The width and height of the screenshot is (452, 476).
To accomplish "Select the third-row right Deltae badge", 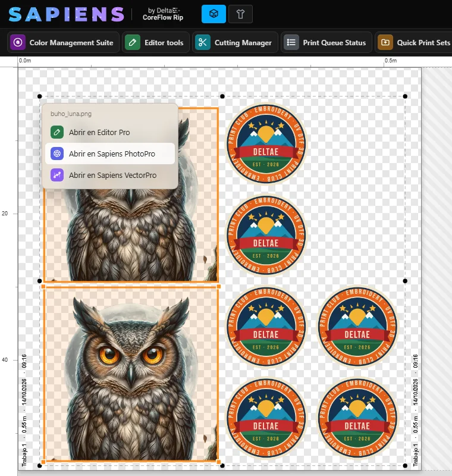I will tap(357, 326).
